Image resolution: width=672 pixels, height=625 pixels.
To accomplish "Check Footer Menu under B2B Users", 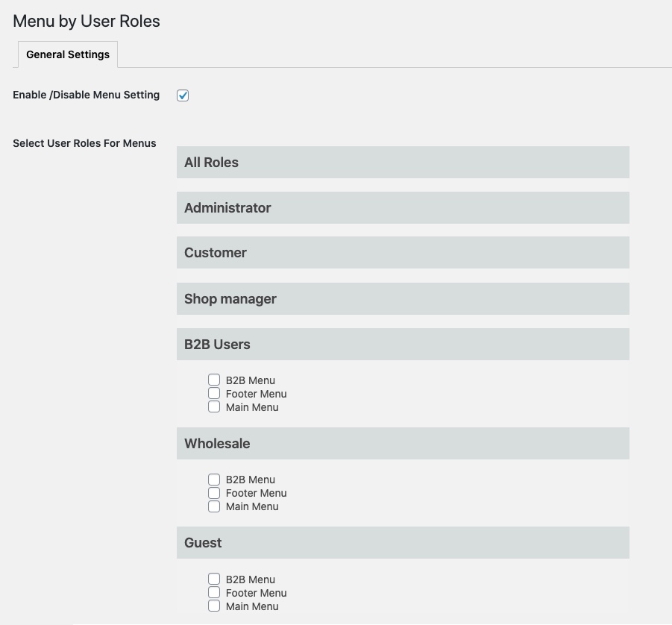I will pyautogui.click(x=214, y=393).
